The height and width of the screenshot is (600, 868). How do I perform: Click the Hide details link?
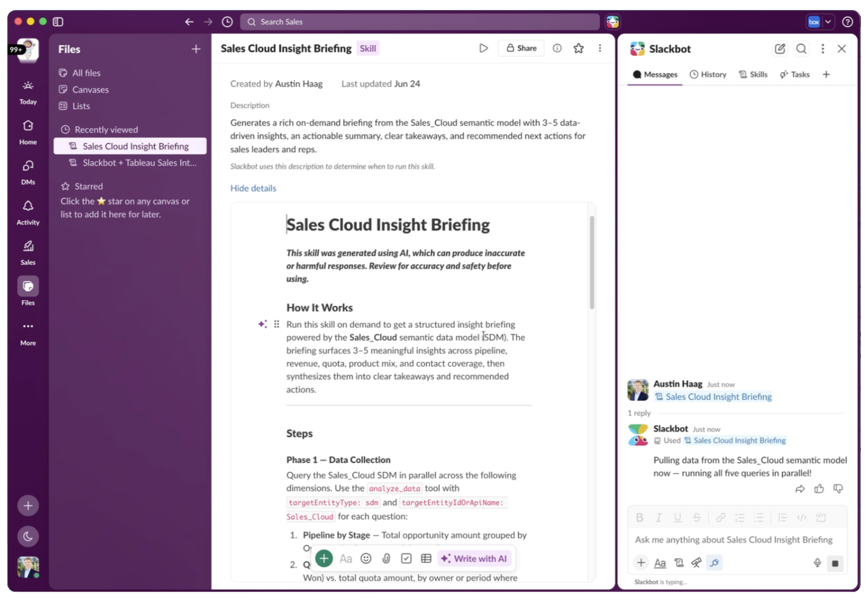coord(253,188)
